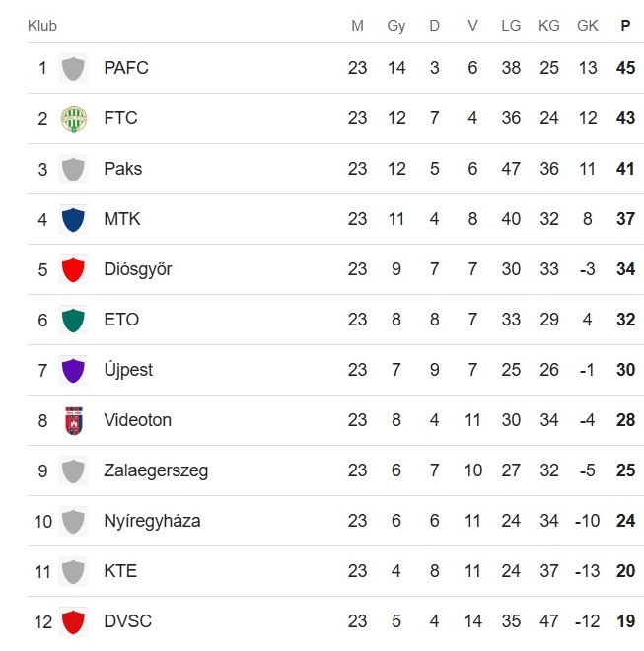Click the Paks club crest icon
Image resolution: width=644 pixels, height=651 pixels.
point(73,170)
